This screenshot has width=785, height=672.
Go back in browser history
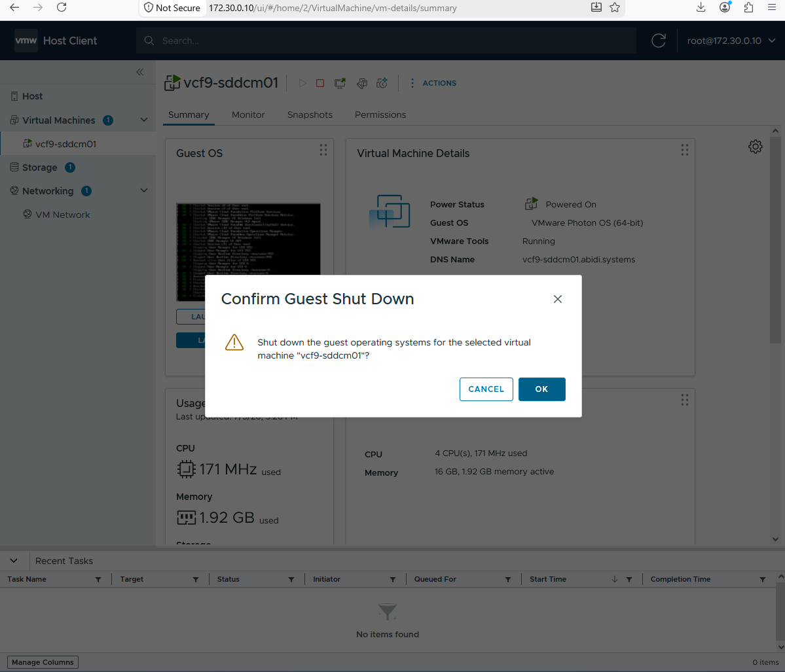(x=14, y=7)
